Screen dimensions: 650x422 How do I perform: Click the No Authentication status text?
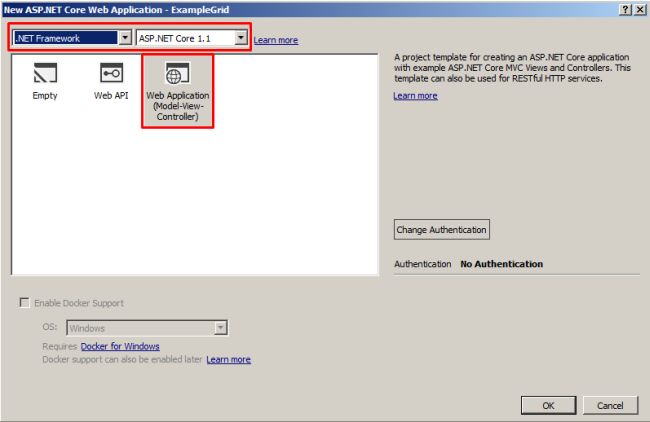tap(502, 264)
